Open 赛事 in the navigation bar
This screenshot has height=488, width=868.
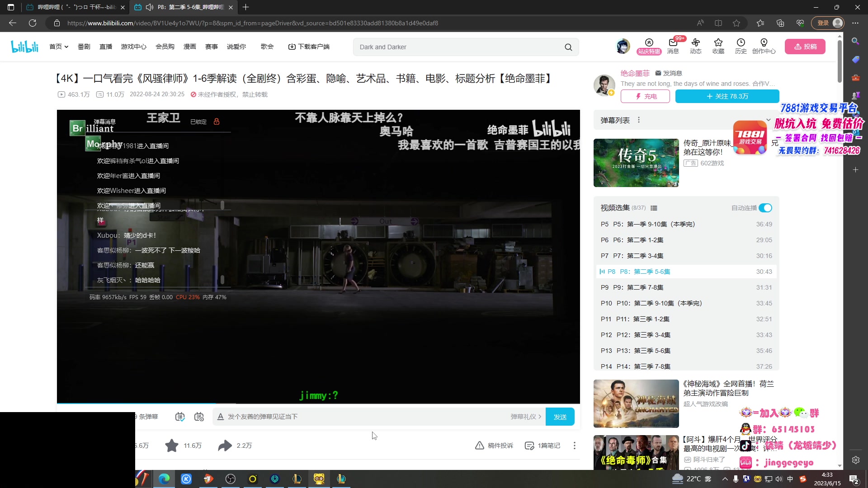pyautogui.click(x=212, y=47)
